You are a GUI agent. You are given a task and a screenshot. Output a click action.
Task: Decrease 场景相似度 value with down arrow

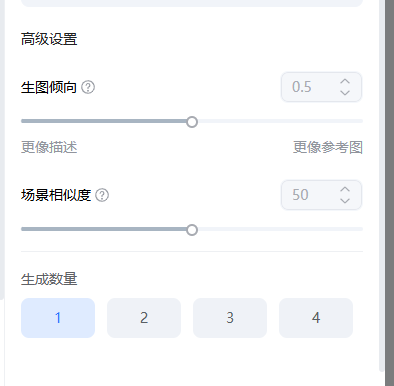pyautogui.click(x=345, y=201)
